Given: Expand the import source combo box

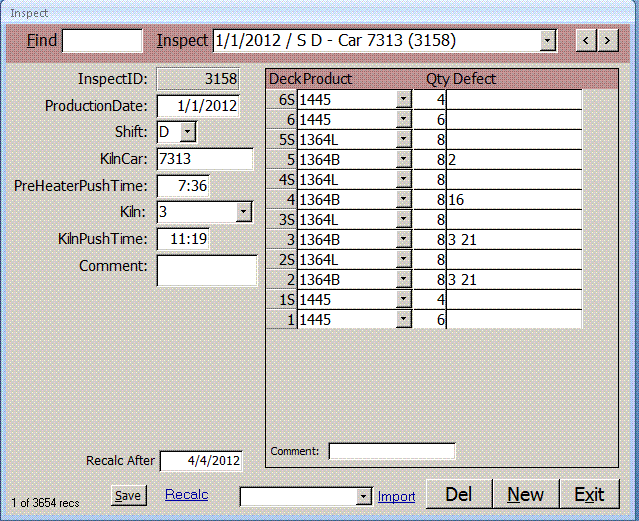Looking at the screenshot, I should tap(364, 497).
